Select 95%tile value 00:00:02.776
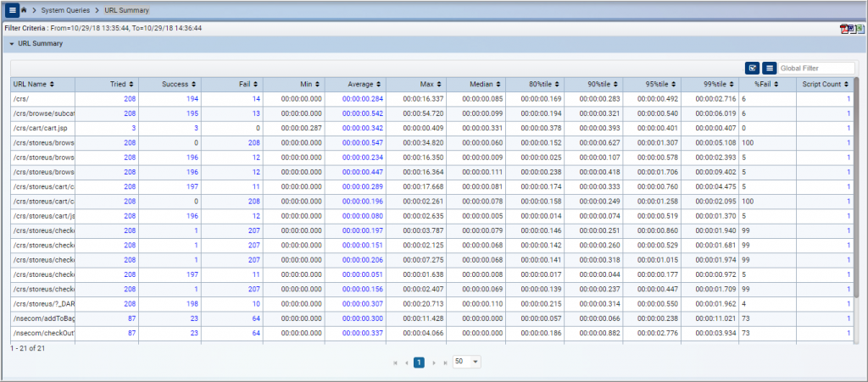The width and height of the screenshot is (868, 382). click(x=658, y=333)
